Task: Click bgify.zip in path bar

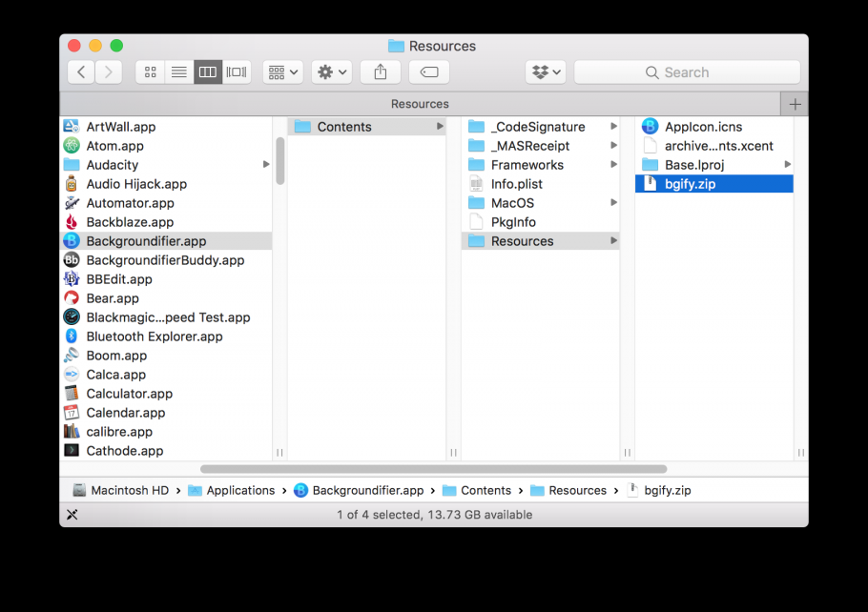Action: pyautogui.click(x=659, y=490)
